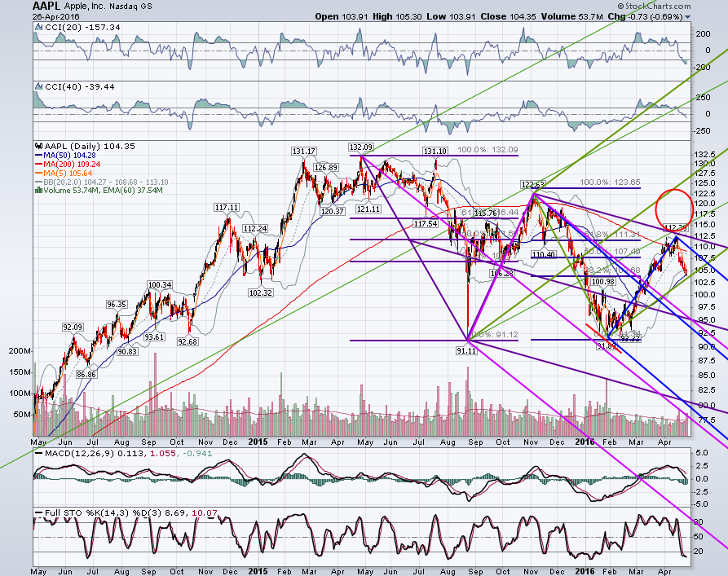Click the CCI(20) area chart icon

[39, 28]
